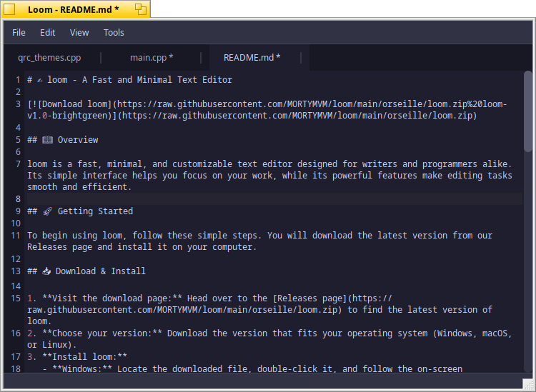536x392 pixels.
Task: Click the '[![Download loom]' badge text
Action: (70, 104)
